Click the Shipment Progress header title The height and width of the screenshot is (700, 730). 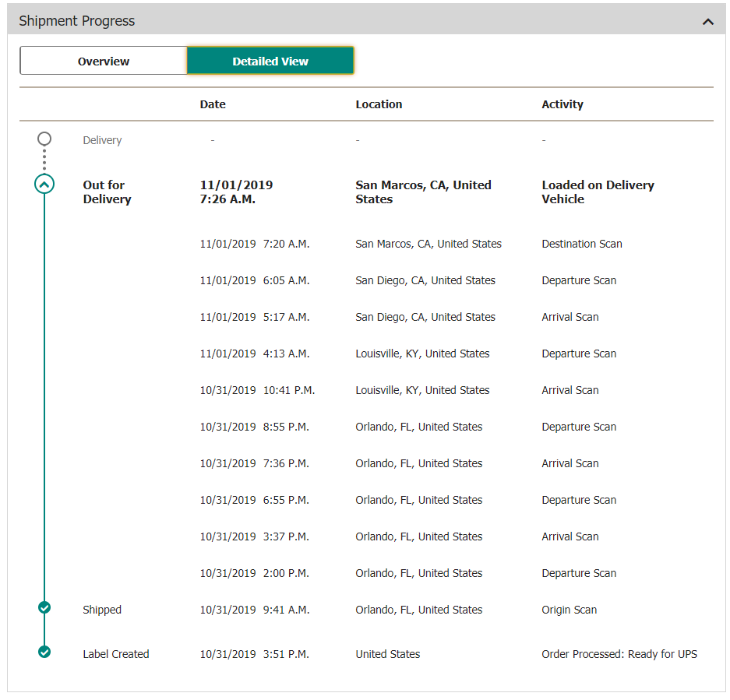pos(77,21)
